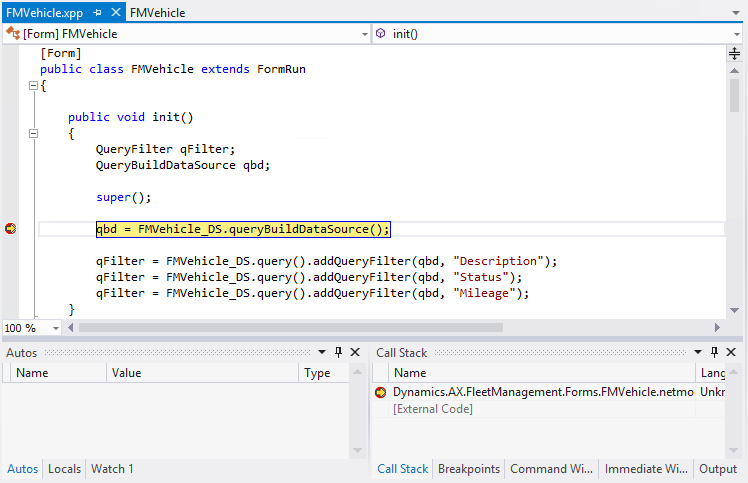Toggle auto-hide pin on Autos panel
The height and width of the screenshot is (483, 748).
click(x=338, y=353)
